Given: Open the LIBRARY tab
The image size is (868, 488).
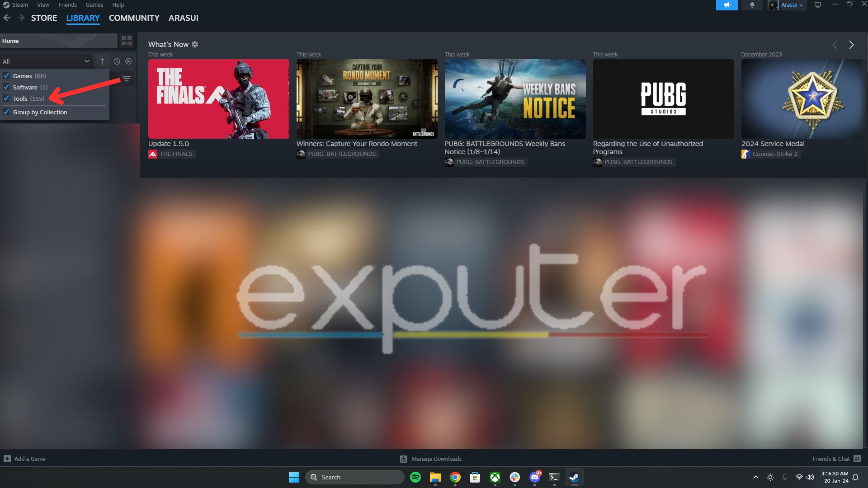Looking at the screenshot, I should [83, 18].
